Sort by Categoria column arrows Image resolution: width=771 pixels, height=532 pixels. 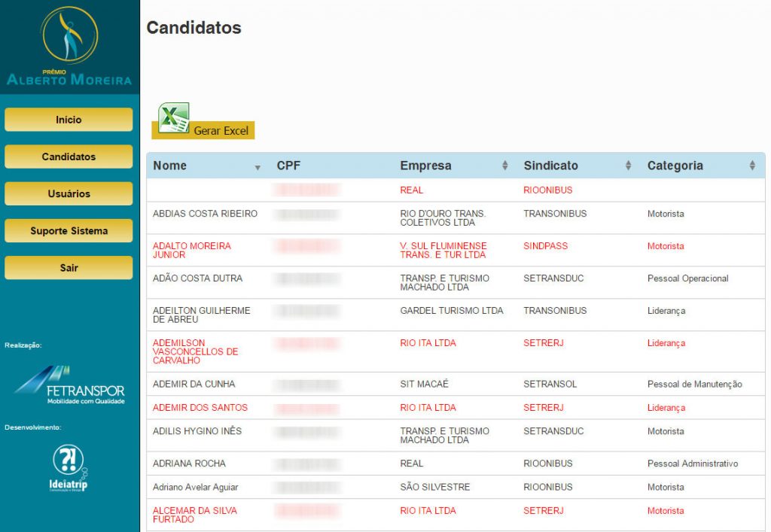[751, 166]
